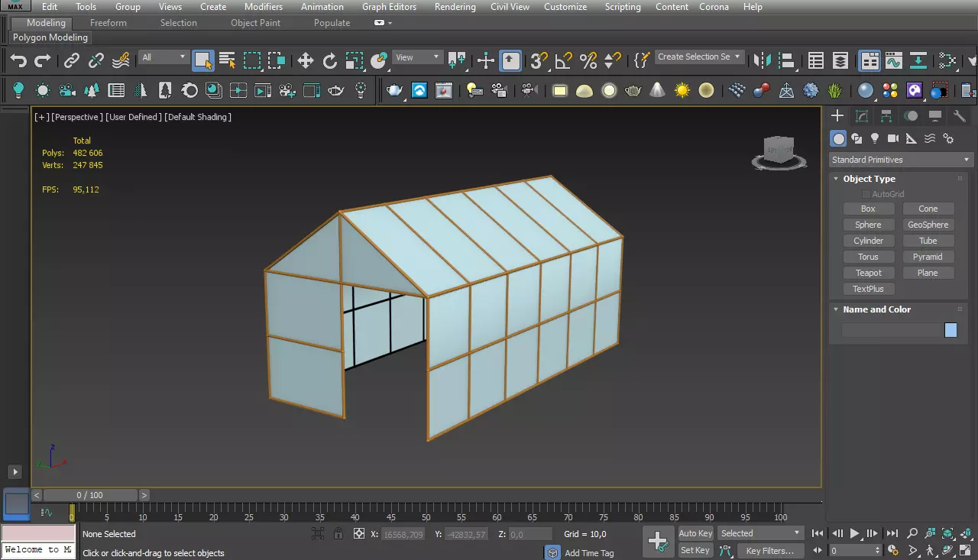This screenshot has width=978, height=560.
Task: Select the Geometry category icon
Action: point(839,138)
